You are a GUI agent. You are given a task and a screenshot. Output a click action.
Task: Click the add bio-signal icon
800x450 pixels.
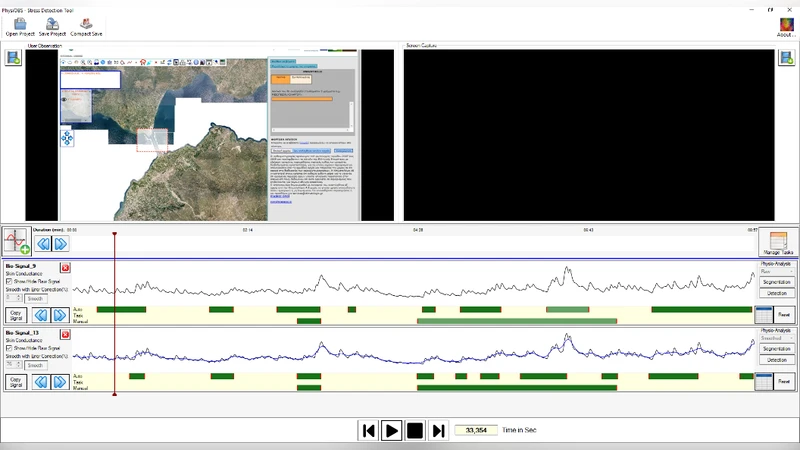[16, 242]
